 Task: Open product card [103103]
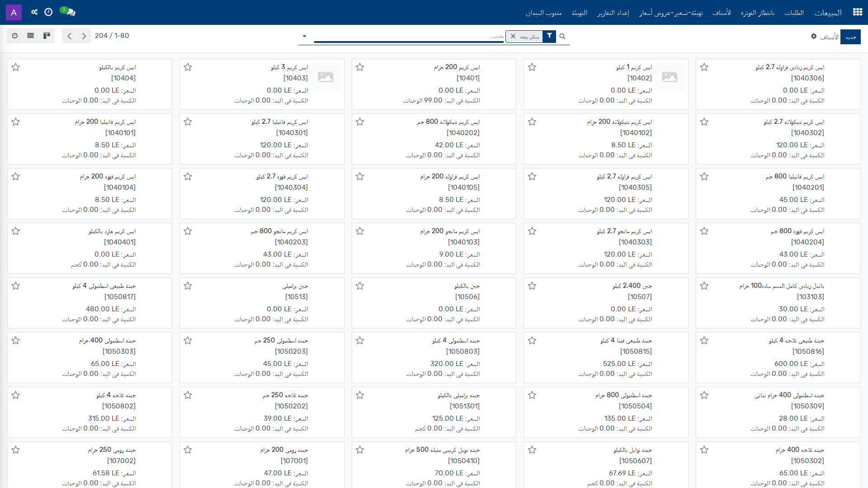(x=778, y=303)
